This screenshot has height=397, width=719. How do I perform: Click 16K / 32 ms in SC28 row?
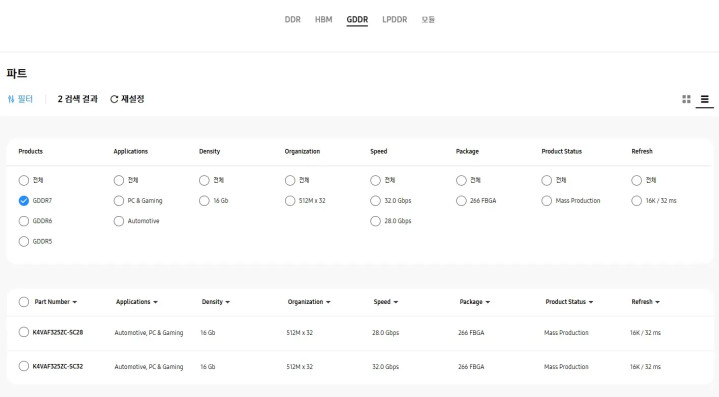tap(645, 333)
